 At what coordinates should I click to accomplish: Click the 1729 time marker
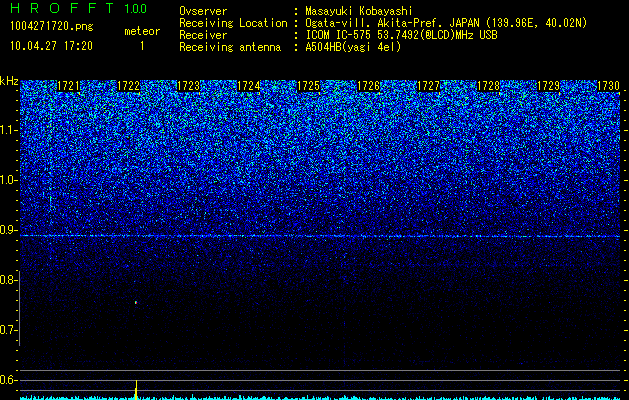coord(548,86)
